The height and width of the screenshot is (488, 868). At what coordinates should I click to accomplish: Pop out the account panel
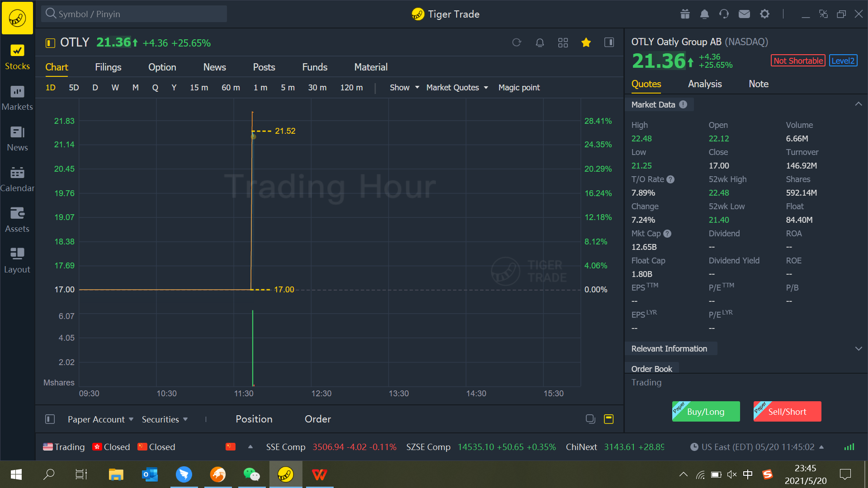[x=590, y=419]
